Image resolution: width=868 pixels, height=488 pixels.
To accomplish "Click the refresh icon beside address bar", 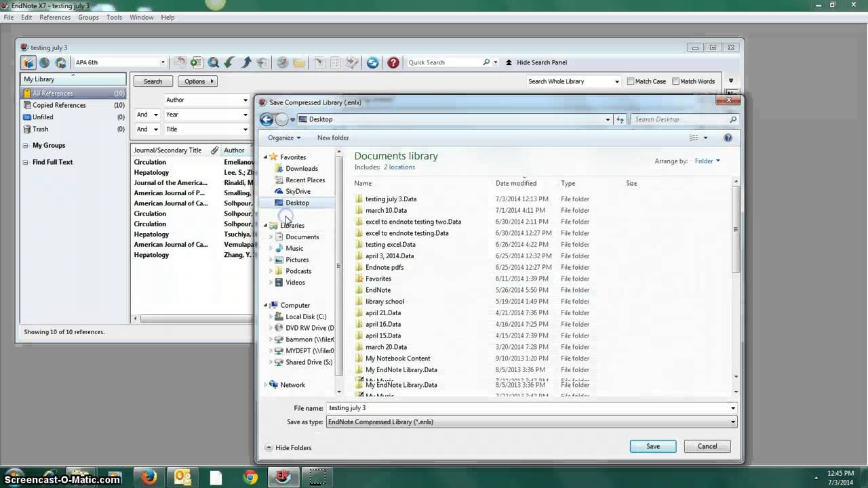I will (x=620, y=119).
